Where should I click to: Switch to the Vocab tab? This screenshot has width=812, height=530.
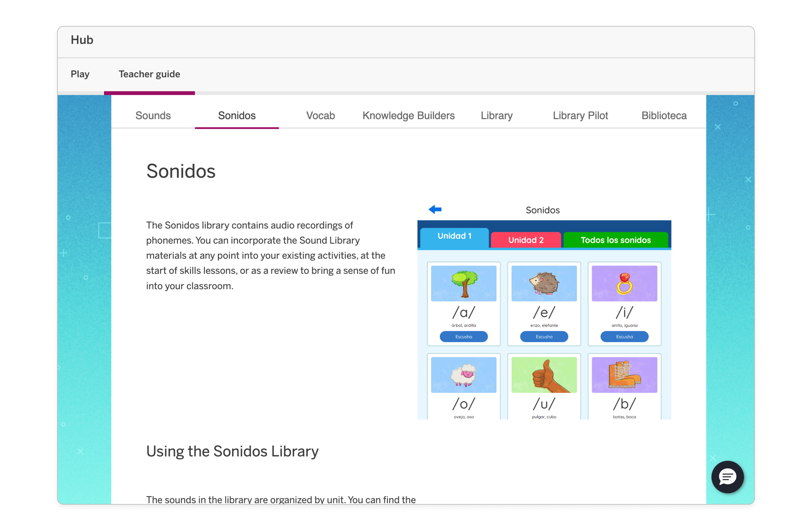coord(320,116)
